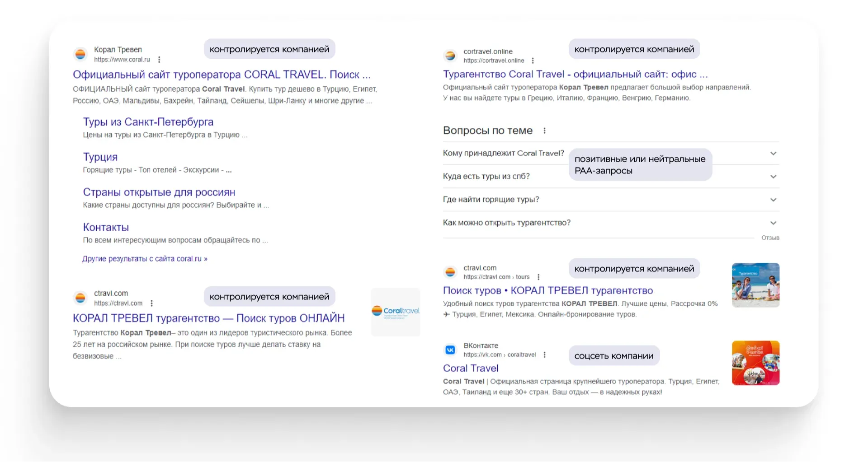Click позитивные или нейтральные PAA-запросы label

[640, 165]
